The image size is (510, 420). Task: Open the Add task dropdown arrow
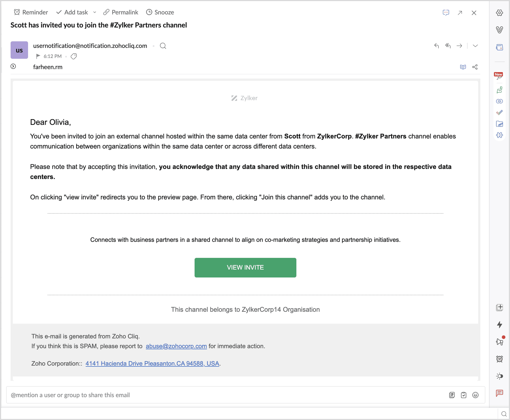click(x=95, y=12)
